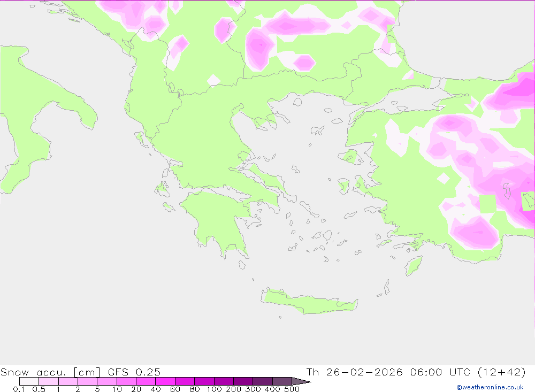This screenshot has height=392, width=535.
Task: Select the legend swatch between 100 and 200
Action: point(224,381)
